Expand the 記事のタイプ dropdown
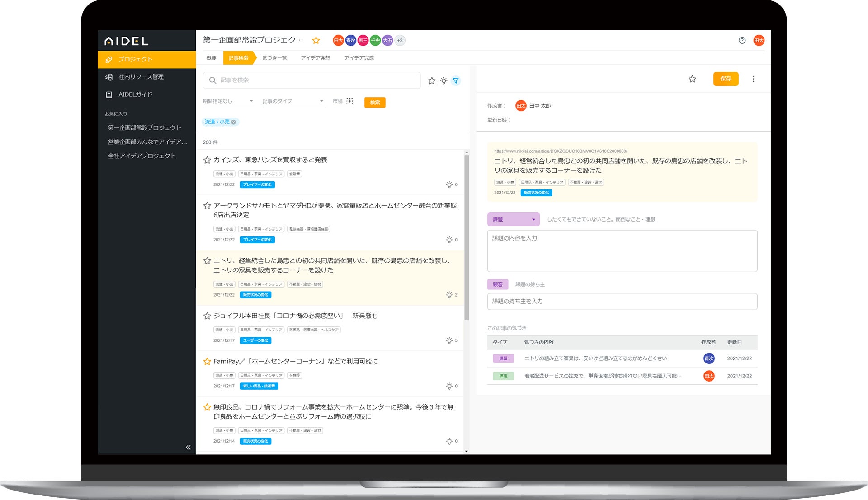The width and height of the screenshot is (868, 500). pyautogui.click(x=293, y=101)
